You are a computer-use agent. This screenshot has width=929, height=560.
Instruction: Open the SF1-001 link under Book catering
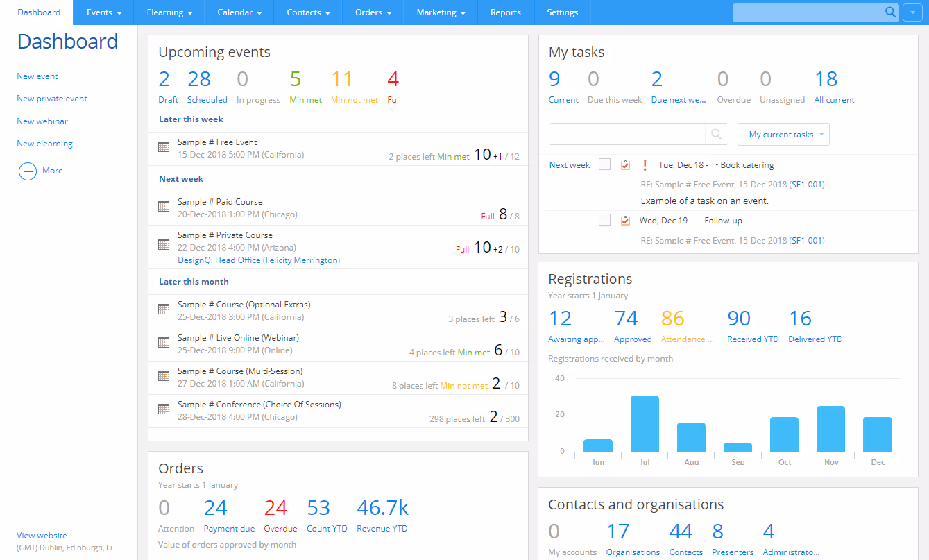pos(806,185)
